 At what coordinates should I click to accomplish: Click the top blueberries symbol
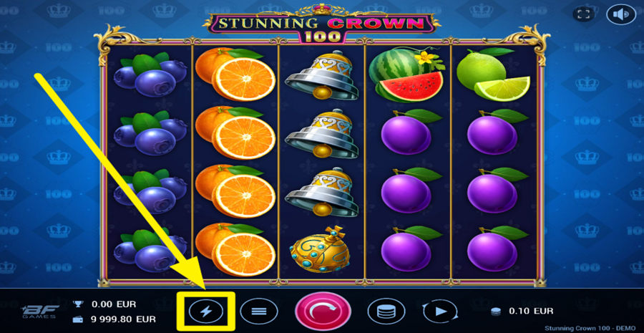[150, 74]
